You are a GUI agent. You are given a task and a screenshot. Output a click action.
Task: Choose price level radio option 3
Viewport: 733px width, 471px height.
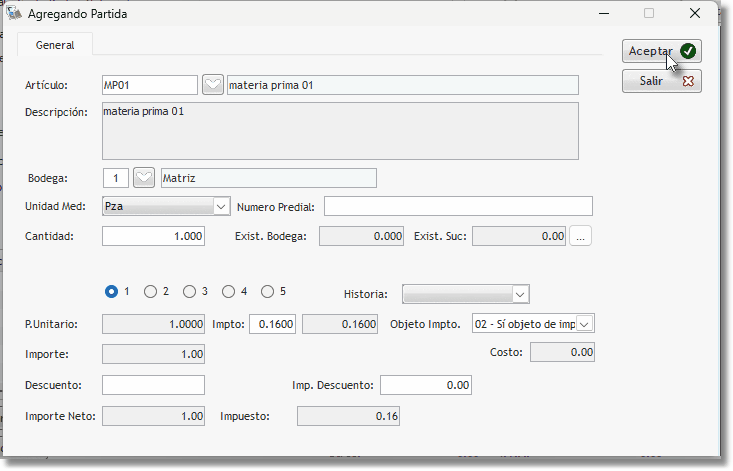(x=190, y=292)
